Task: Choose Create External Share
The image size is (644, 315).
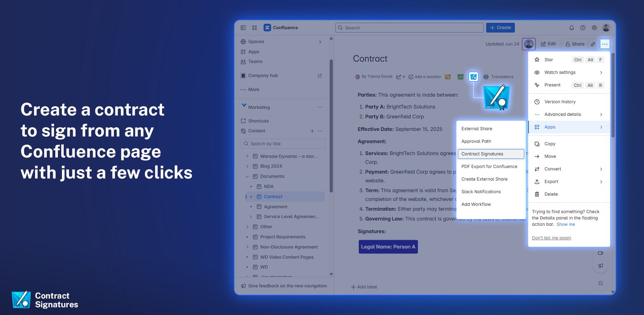Action: pyautogui.click(x=491, y=179)
